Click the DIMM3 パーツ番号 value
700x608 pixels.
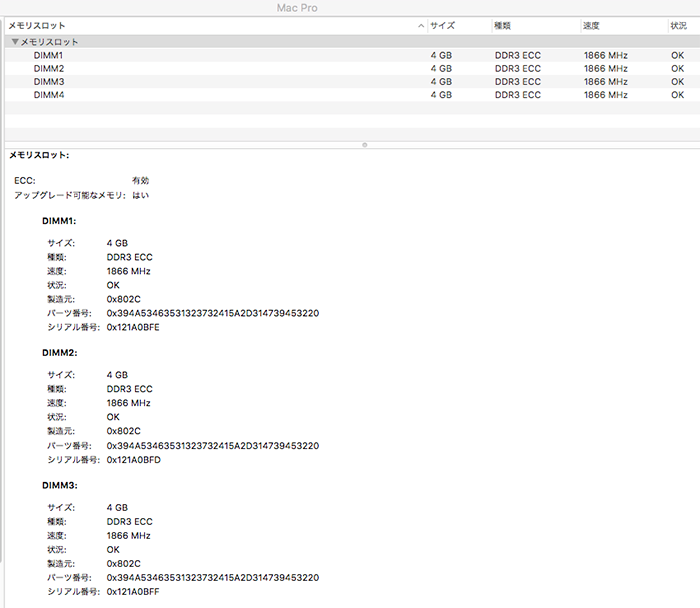point(213,578)
